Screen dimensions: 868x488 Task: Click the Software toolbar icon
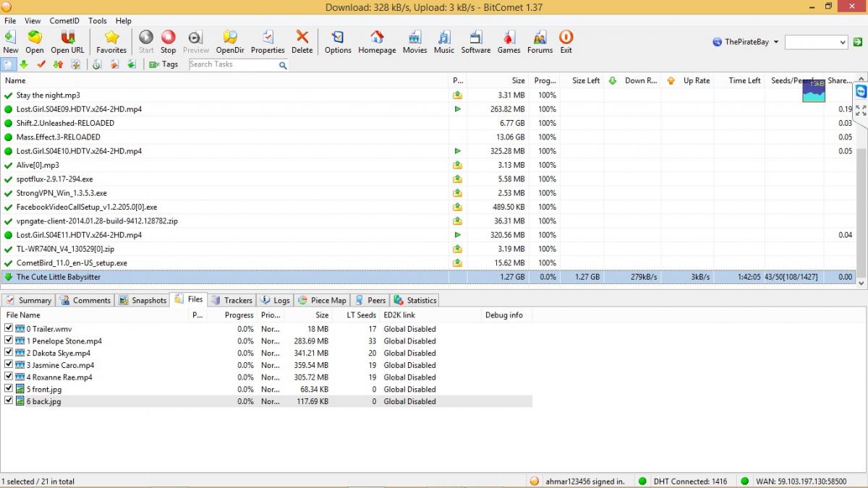[476, 42]
